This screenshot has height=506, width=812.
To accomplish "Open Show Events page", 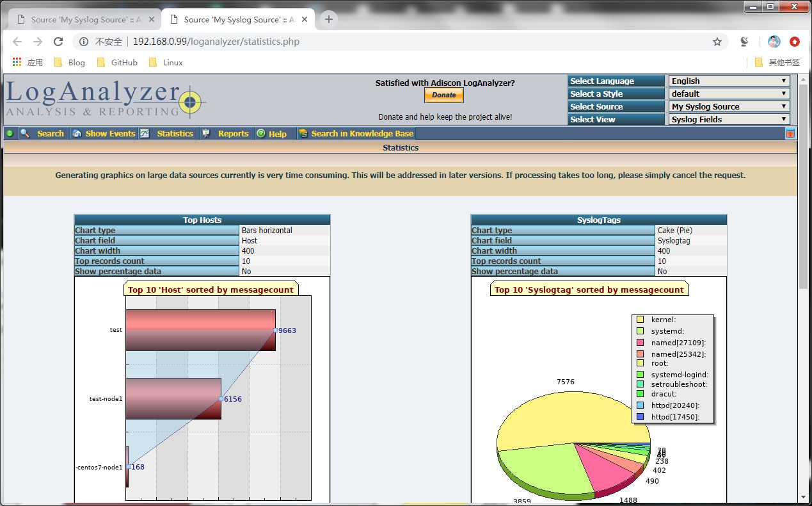I will 110,133.
